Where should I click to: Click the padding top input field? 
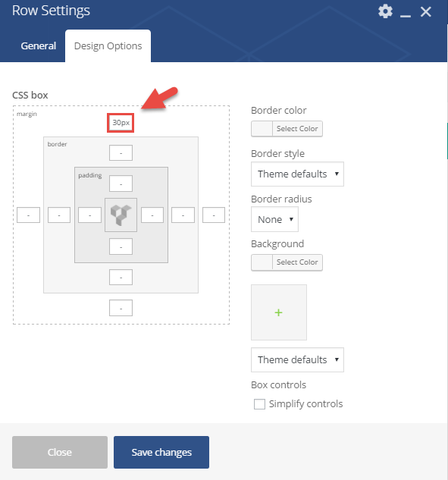pos(121,184)
